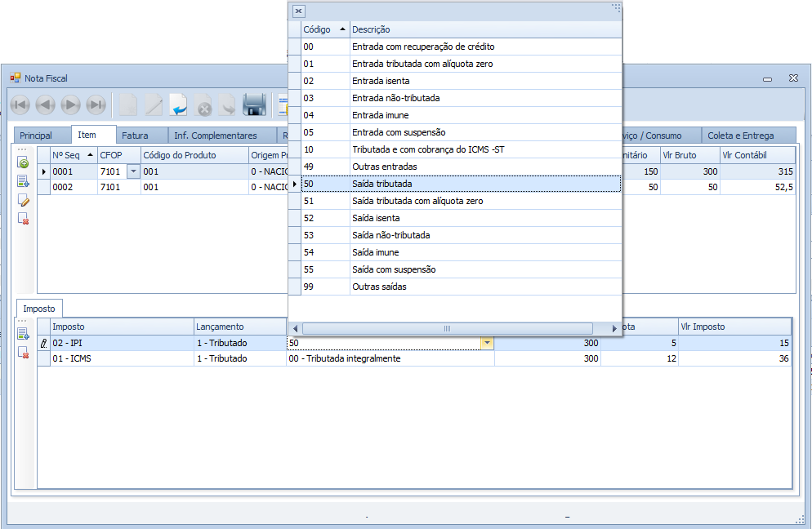Image resolution: width=812 pixels, height=529 pixels.
Task: Select option 50 Saída tributada
Action: pyautogui.click(x=461, y=184)
